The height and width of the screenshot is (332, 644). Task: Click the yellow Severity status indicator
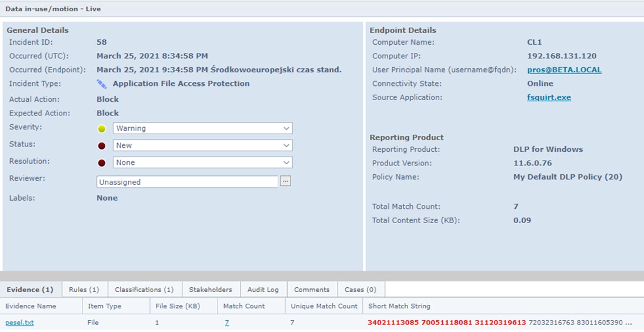[102, 129]
